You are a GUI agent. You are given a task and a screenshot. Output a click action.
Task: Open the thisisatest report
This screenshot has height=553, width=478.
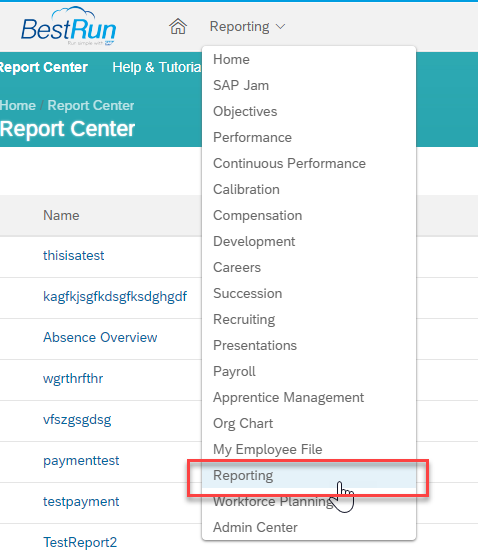pos(73,255)
